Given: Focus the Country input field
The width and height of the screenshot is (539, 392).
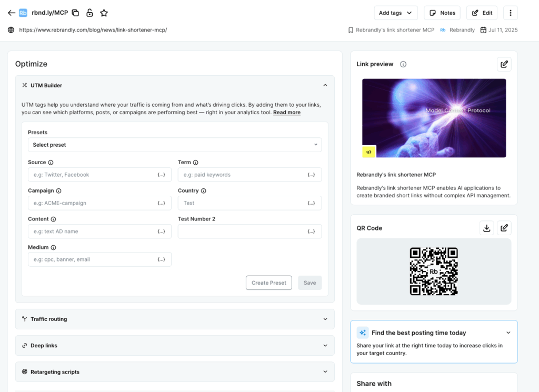Looking at the screenshot, I should [249, 203].
